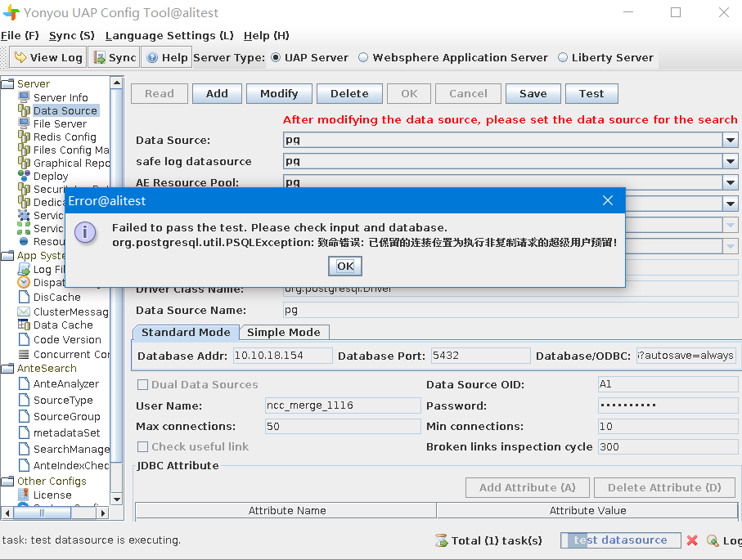
Task: Collapse the Other Configs tree folder
Action: (7, 482)
